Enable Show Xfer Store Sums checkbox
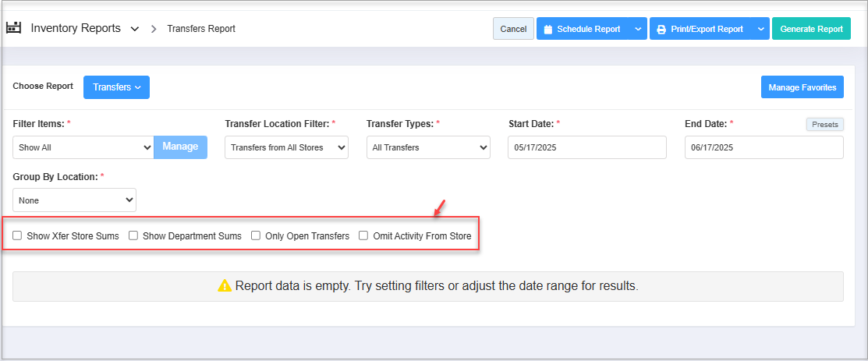The width and height of the screenshot is (868, 361). [17, 236]
